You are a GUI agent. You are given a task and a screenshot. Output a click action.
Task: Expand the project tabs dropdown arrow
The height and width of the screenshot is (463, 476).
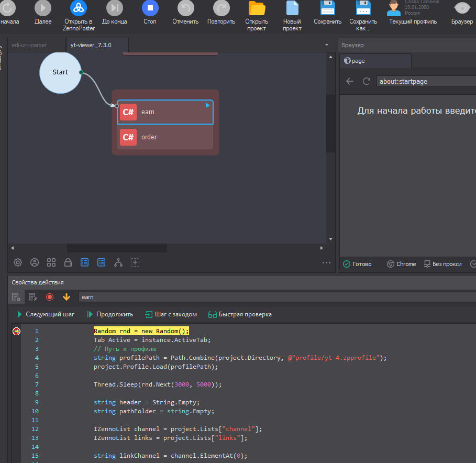(327, 45)
